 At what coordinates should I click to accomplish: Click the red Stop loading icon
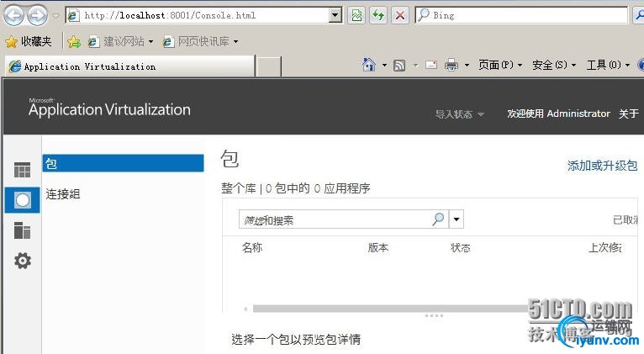399,16
